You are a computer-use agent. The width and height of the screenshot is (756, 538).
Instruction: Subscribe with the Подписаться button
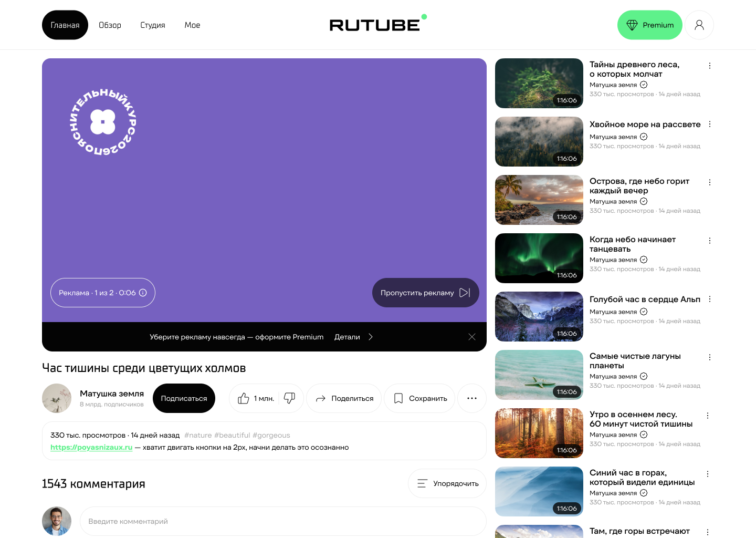184,398
